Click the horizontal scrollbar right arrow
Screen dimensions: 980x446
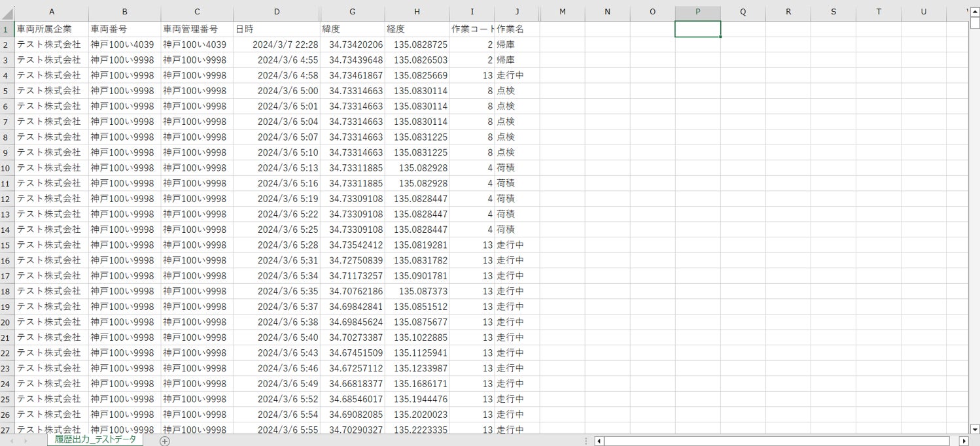964,441
